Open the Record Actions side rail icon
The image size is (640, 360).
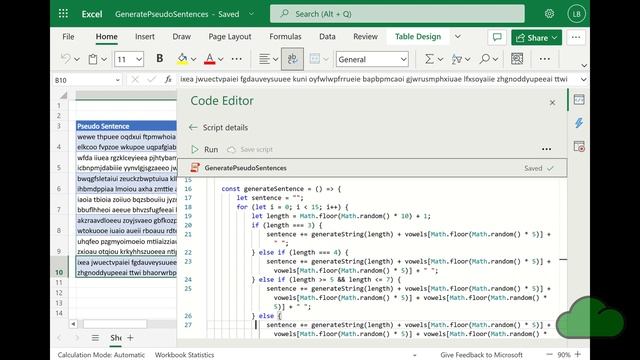click(579, 146)
